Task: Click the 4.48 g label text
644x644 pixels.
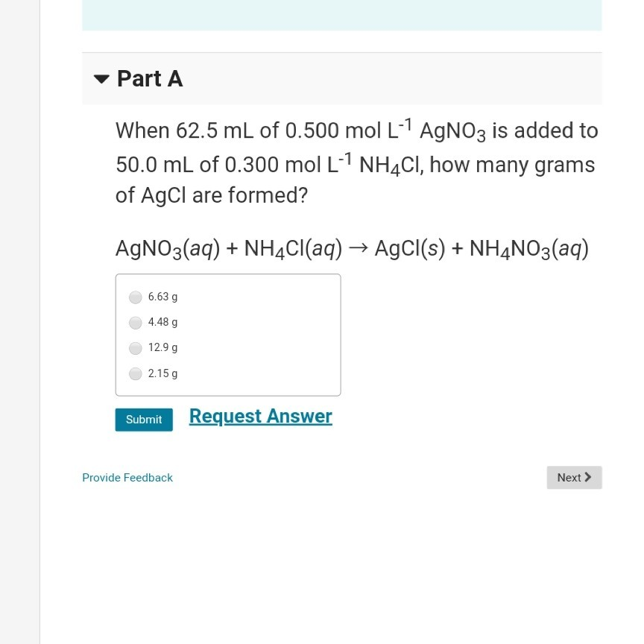Action: (162, 322)
